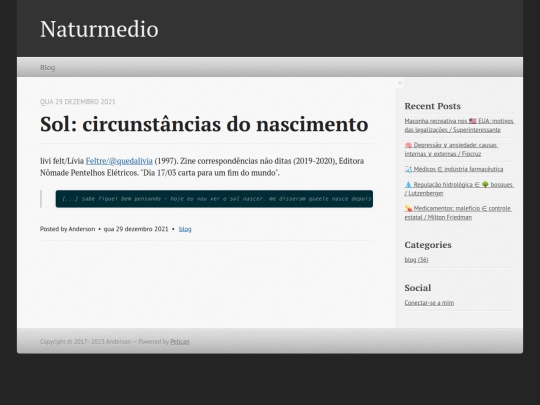
Task: Open the post 'Regulação hidrológica ∈ bosques'
Action: (x=459, y=189)
